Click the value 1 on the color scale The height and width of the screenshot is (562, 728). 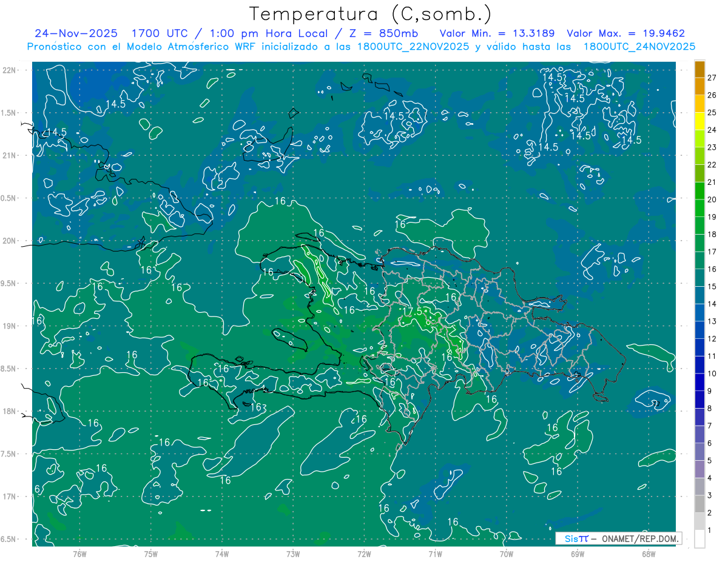coord(710,530)
